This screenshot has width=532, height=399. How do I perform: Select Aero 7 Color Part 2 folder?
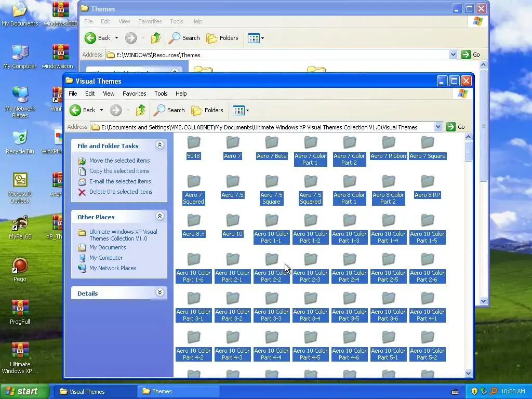(349, 151)
